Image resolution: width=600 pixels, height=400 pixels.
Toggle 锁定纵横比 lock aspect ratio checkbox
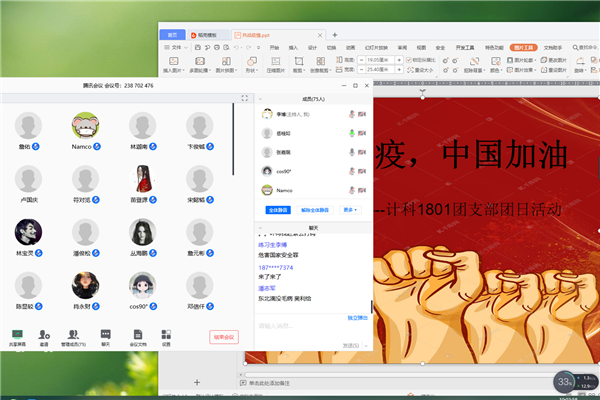point(409,60)
